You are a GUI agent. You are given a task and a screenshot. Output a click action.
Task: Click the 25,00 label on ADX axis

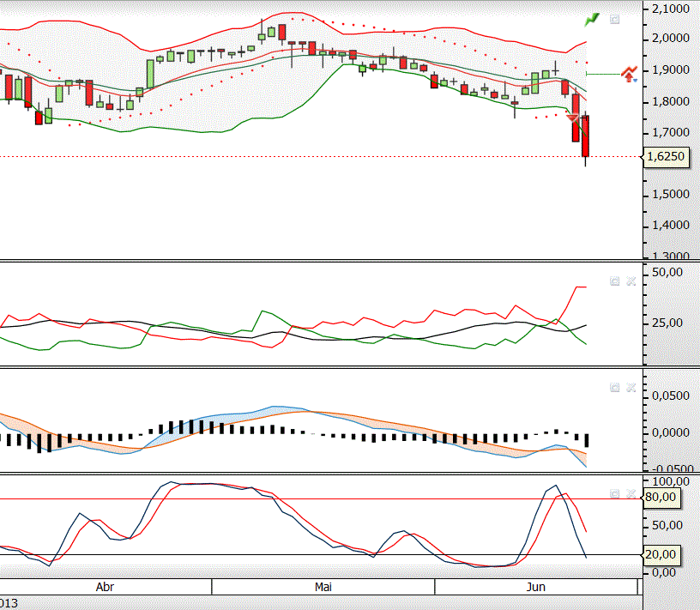click(x=667, y=323)
